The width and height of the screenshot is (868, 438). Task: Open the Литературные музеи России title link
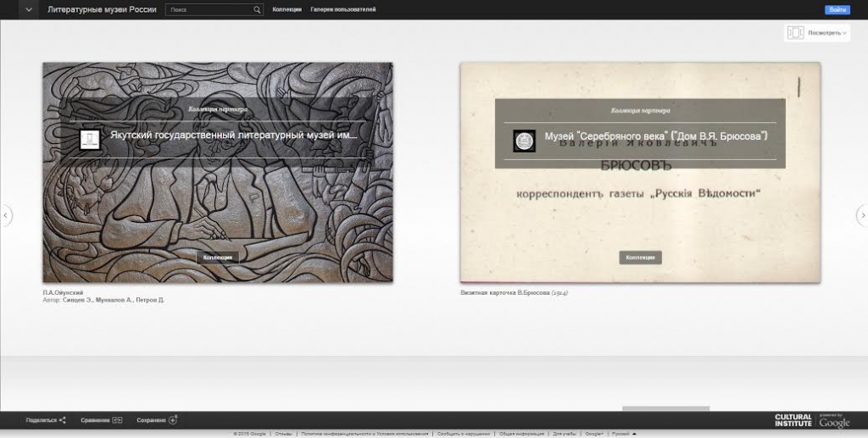[102, 9]
